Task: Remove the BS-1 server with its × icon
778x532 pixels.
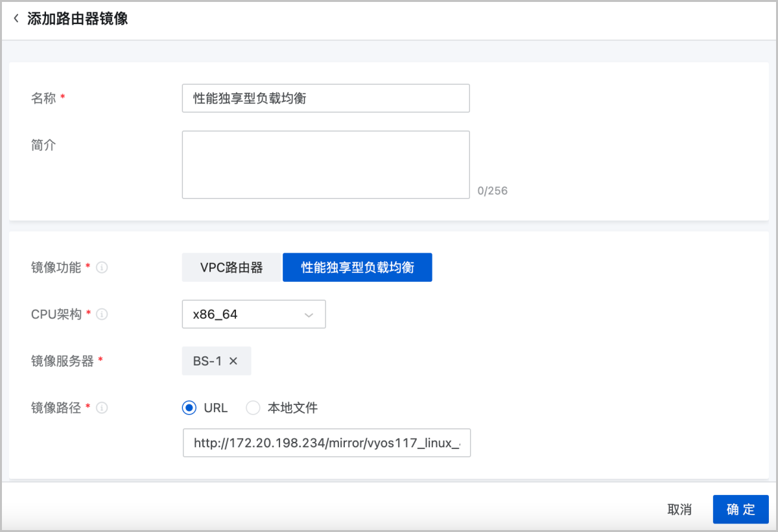Action: click(233, 362)
